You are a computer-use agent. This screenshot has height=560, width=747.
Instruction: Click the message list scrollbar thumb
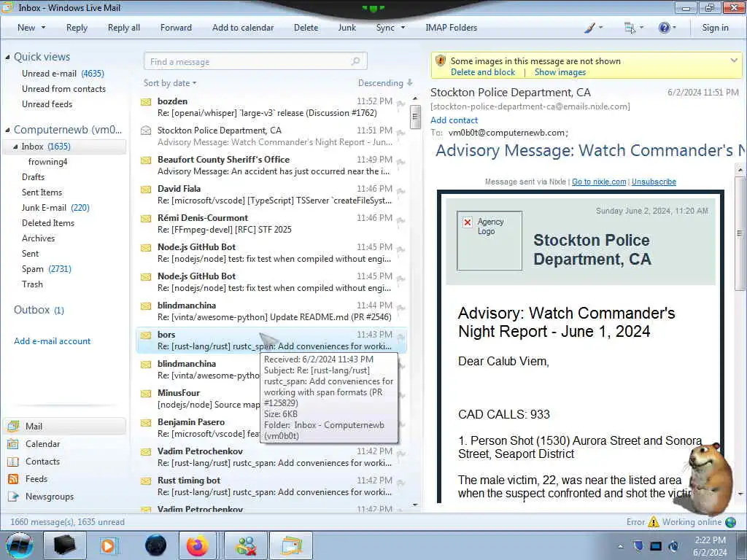coord(415,117)
